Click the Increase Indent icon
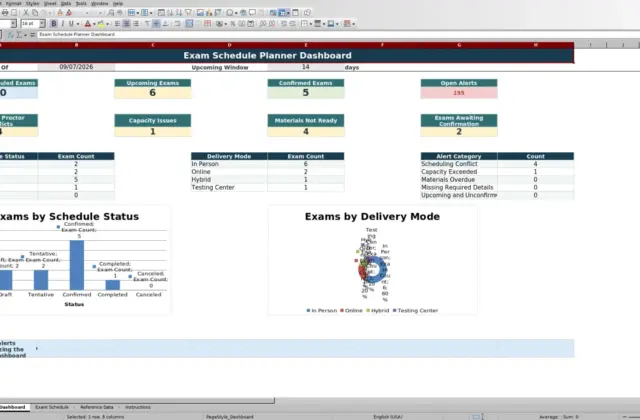640x420 pixels. pyautogui.click(x=284, y=24)
